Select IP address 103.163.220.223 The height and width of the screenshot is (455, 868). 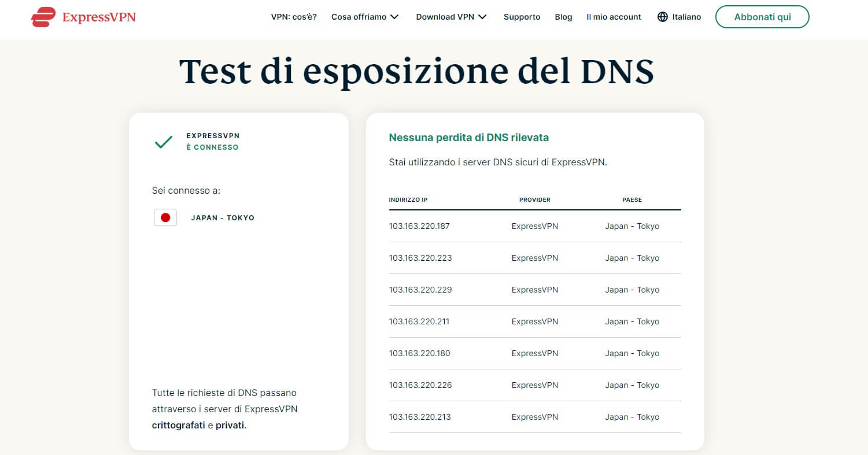[x=420, y=258]
